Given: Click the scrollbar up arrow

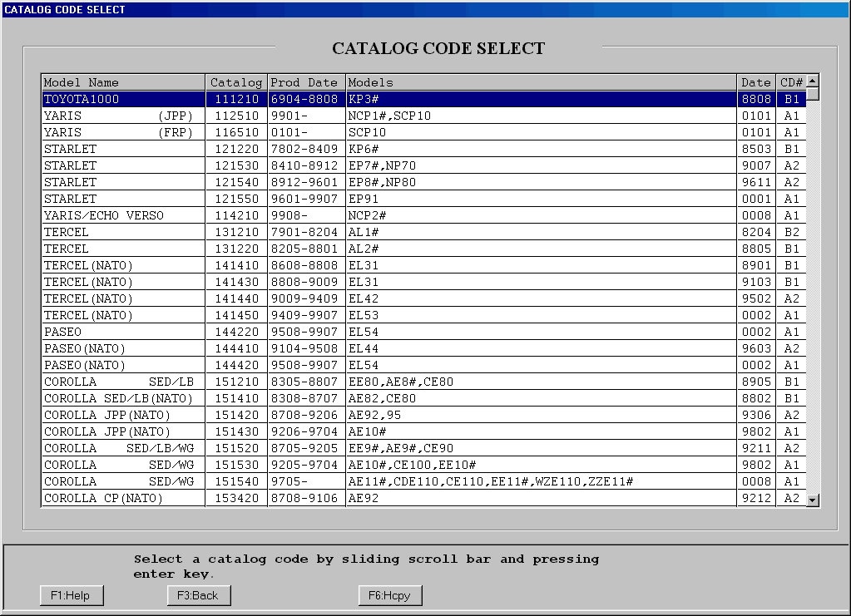Looking at the screenshot, I should 813,81.
